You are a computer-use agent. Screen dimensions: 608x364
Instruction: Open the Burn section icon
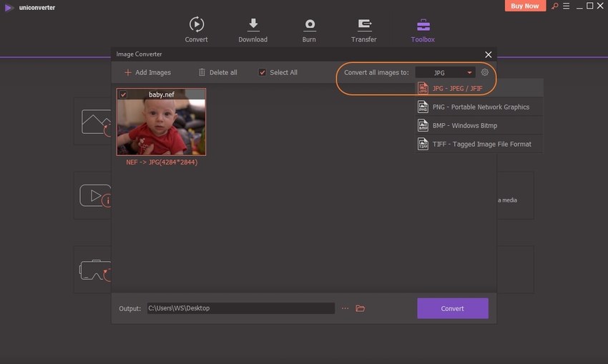310,24
